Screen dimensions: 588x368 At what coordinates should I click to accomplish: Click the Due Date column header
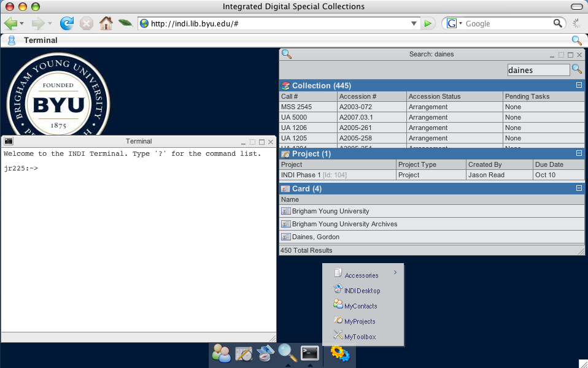[559, 164]
